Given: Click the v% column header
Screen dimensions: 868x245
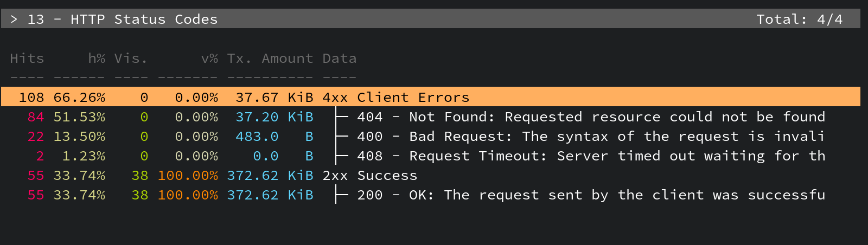Looking at the screenshot, I should click(x=209, y=59).
